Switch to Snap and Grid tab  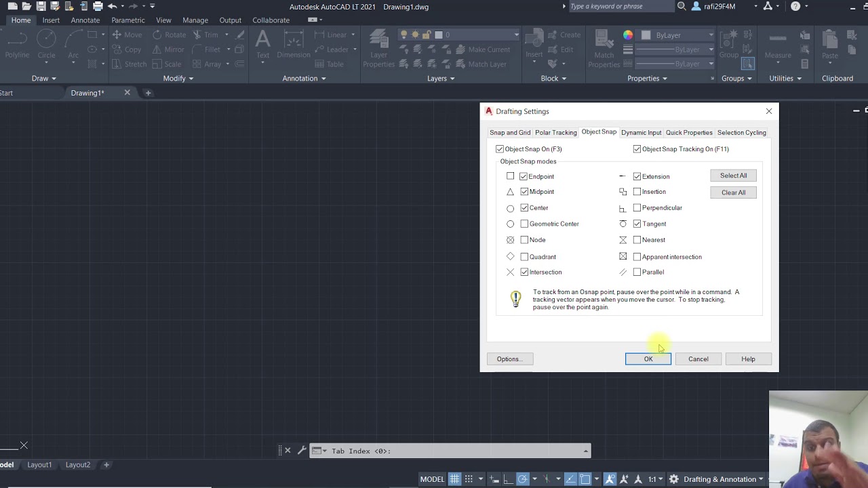click(510, 133)
